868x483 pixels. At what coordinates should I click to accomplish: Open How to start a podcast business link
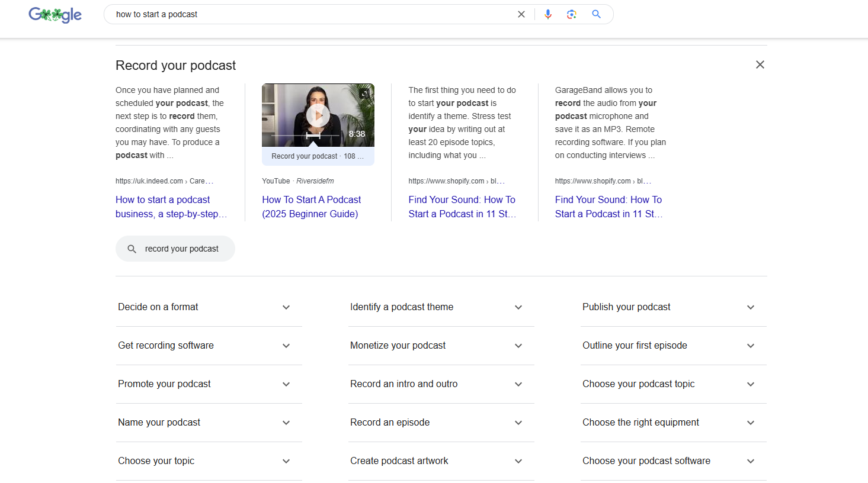(x=171, y=207)
